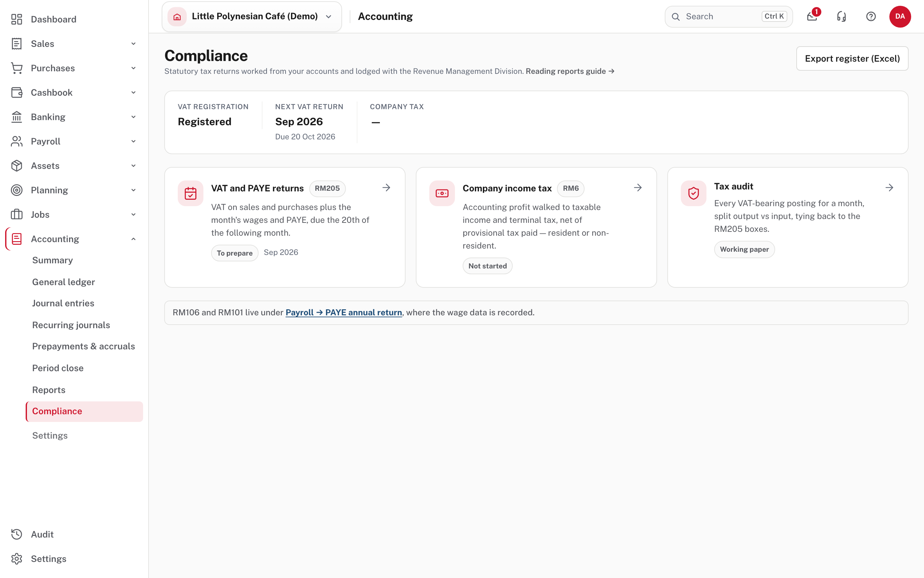
Task: Go to General ledger
Action: (x=64, y=282)
